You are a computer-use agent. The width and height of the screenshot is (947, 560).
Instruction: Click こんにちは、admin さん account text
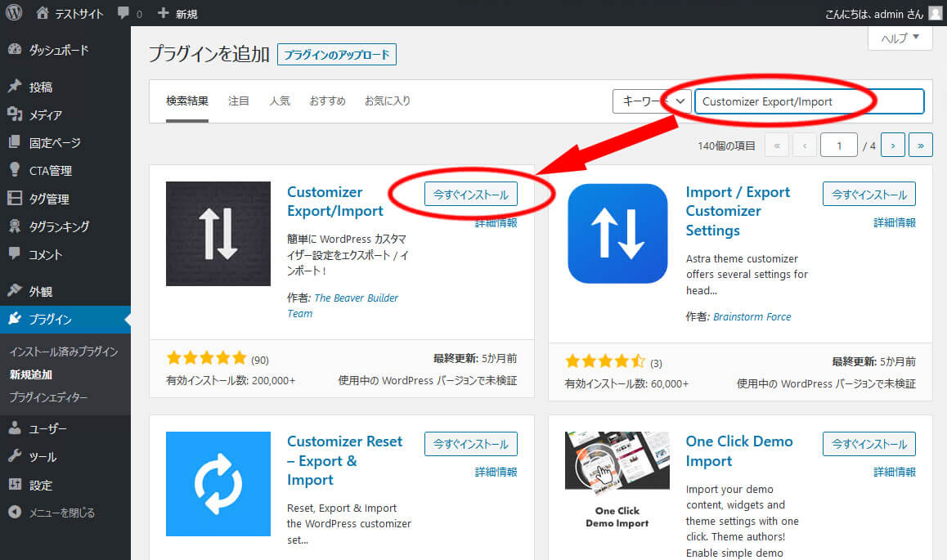874,14
